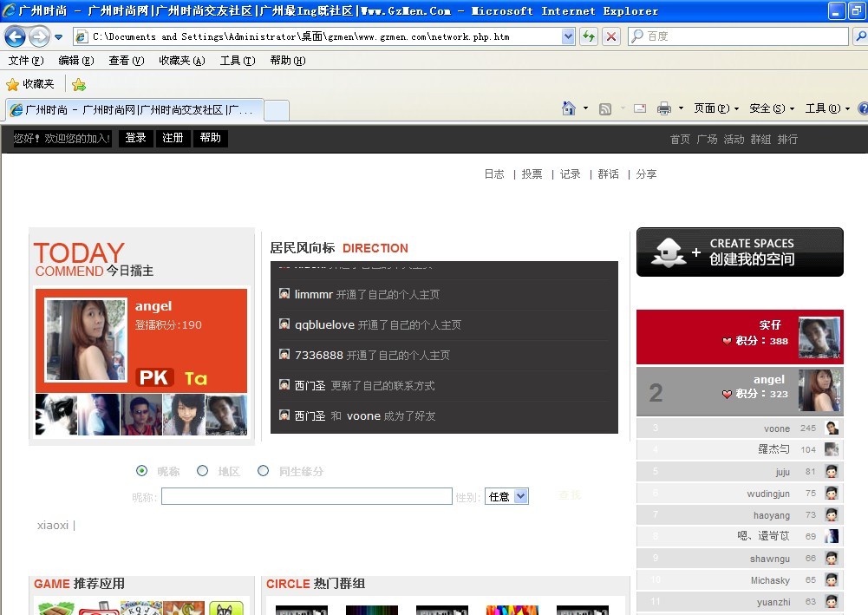
Task: Open the 群话 sub-navigation link
Action: coord(609,173)
